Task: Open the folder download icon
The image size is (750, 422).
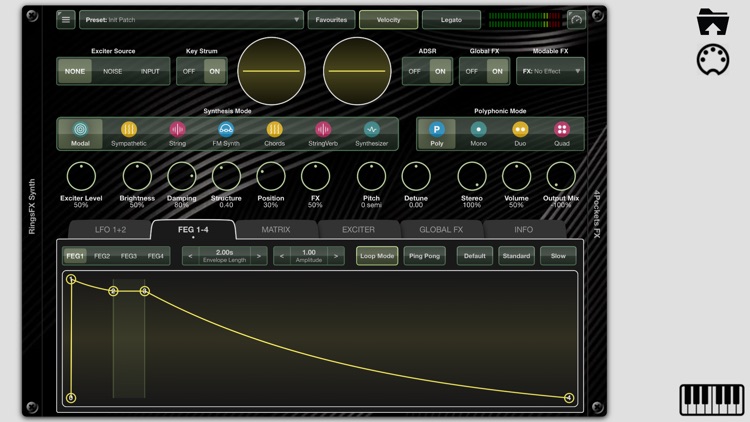Action: (x=712, y=21)
